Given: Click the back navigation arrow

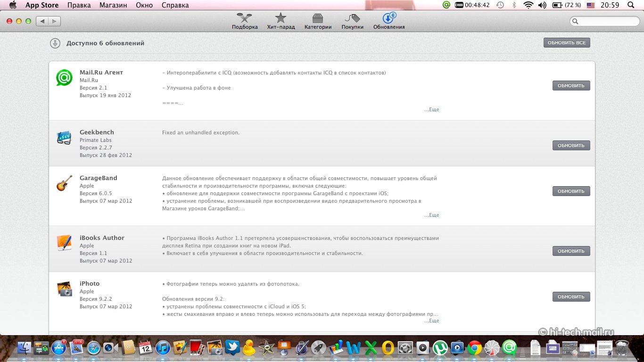Looking at the screenshot, I should coord(42,21).
